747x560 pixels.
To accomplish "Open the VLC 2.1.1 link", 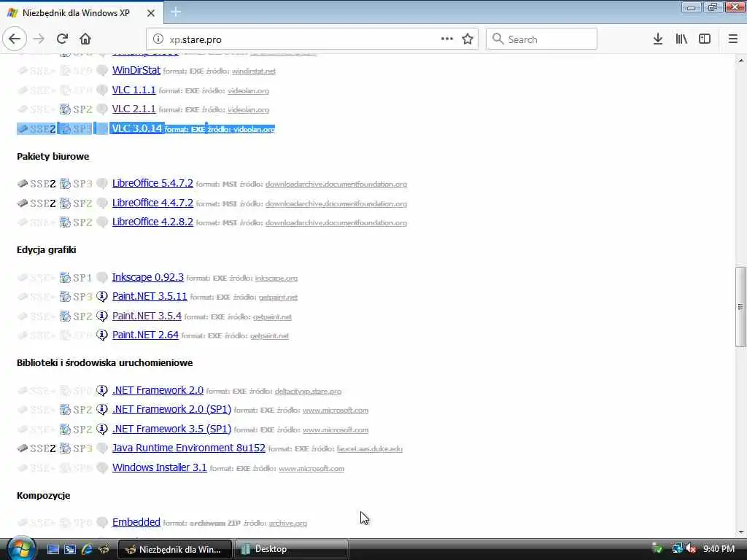I will tap(134, 109).
